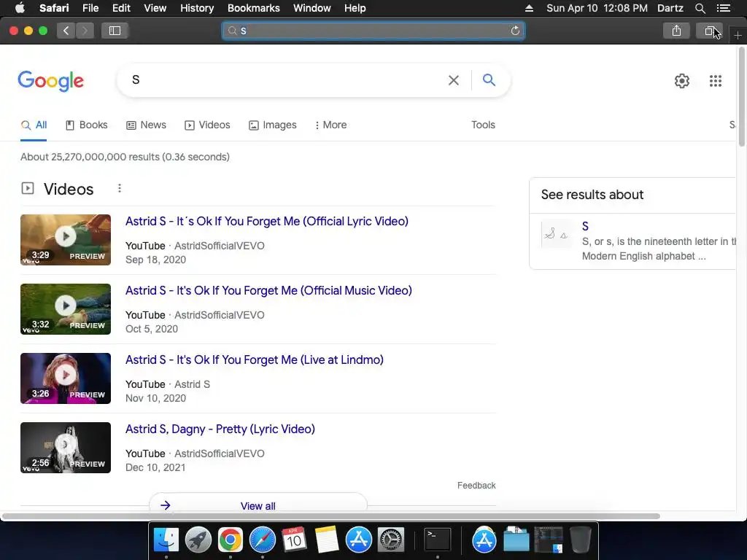Open the Bookmarks menu
Screen dimensions: 747x560
coord(253,8)
